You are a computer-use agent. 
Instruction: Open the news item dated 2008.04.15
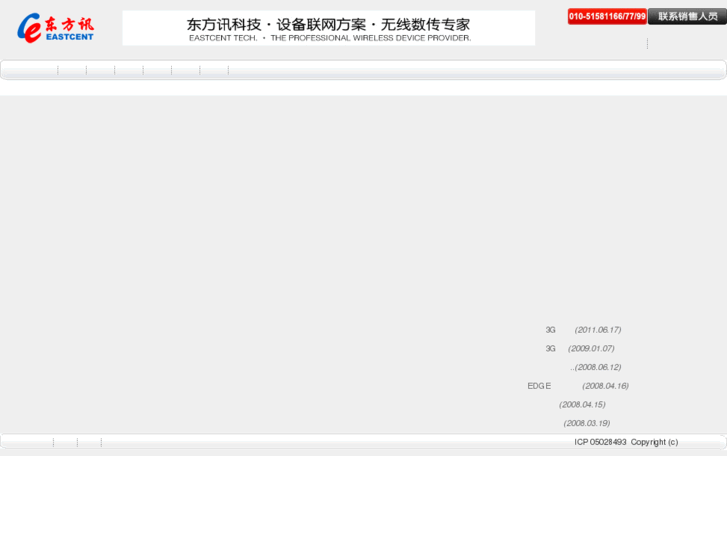click(582, 404)
